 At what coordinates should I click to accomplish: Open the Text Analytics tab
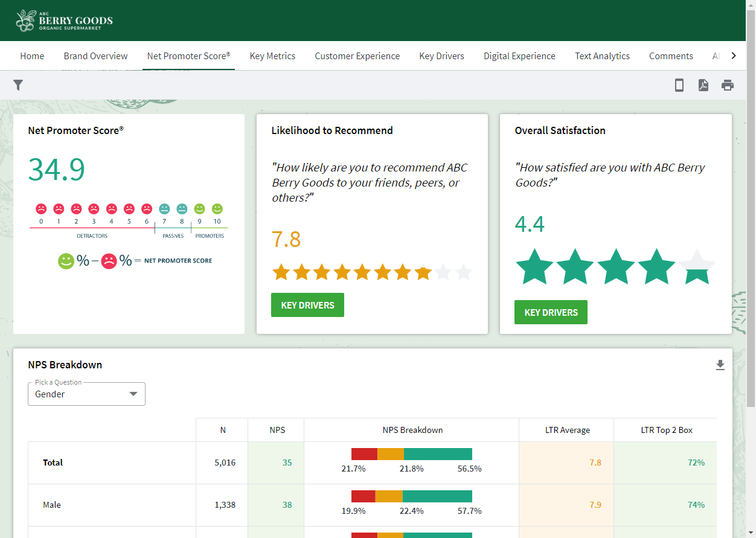(x=602, y=56)
